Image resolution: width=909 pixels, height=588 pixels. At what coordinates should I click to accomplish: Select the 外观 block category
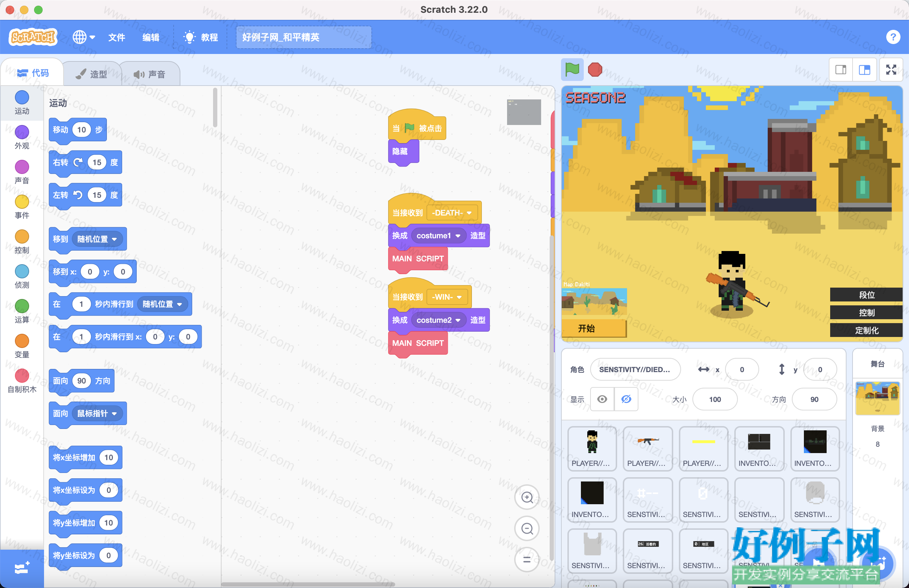[22, 137]
